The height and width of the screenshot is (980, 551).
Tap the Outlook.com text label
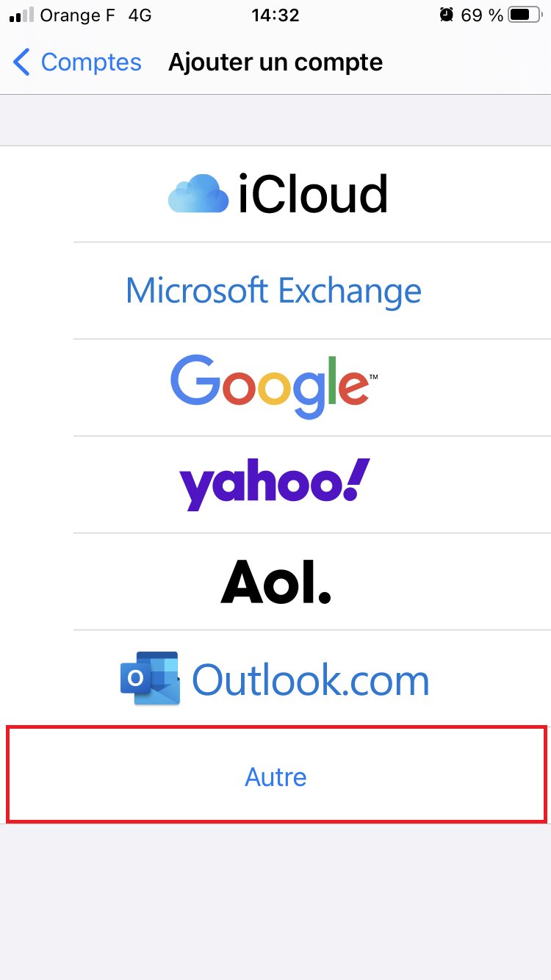click(x=311, y=680)
